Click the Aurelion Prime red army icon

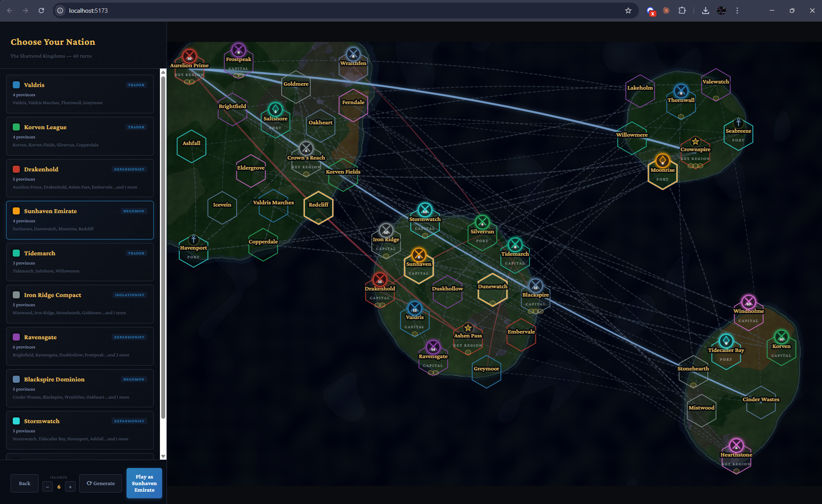pyautogui.click(x=189, y=56)
